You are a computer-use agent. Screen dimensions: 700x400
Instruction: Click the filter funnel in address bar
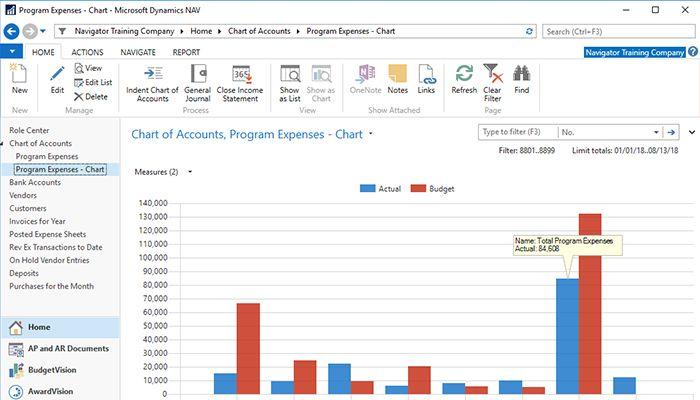click(x=62, y=31)
